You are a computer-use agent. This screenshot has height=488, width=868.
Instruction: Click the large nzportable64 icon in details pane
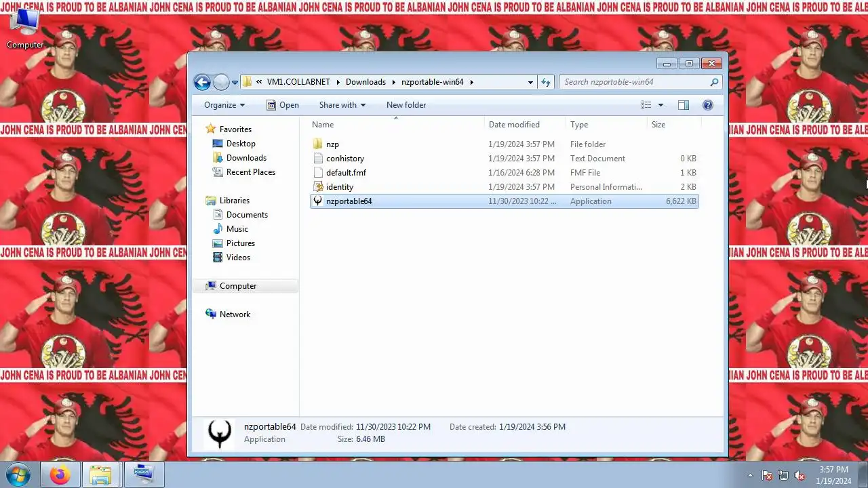(x=219, y=433)
